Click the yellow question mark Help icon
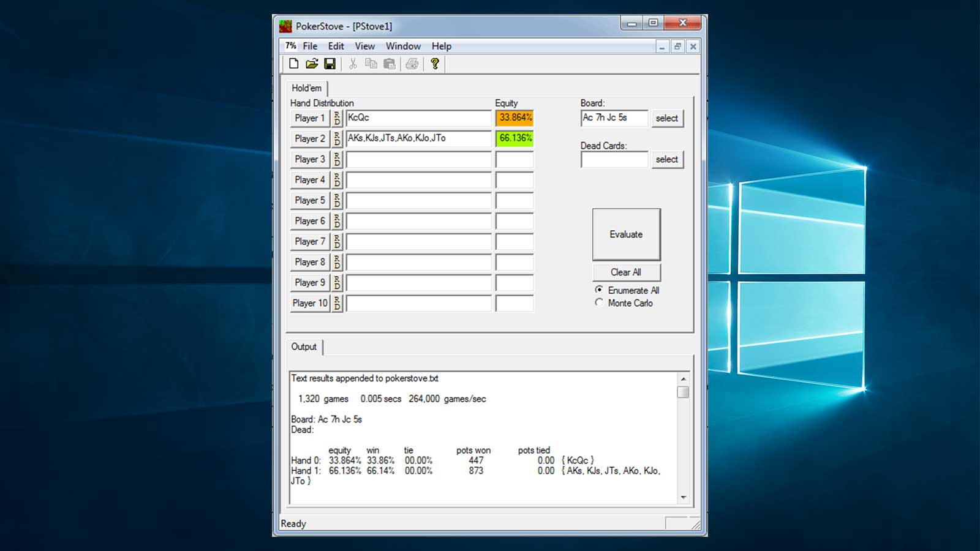Screen dimensions: 980x551 click(435, 64)
